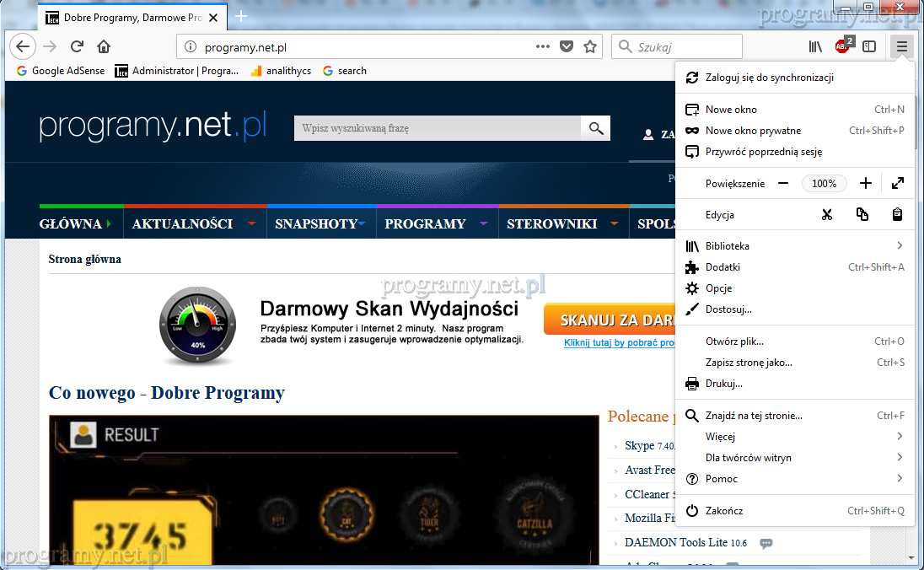This screenshot has width=924, height=570.
Task: Expand the Biblioteka submenu
Action: coord(795,246)
